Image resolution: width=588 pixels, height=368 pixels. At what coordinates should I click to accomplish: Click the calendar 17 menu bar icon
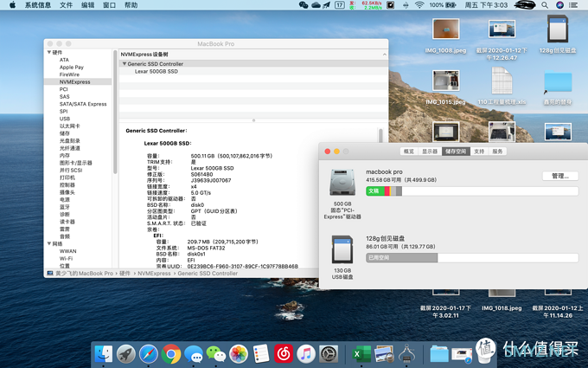tap(339, 5)
